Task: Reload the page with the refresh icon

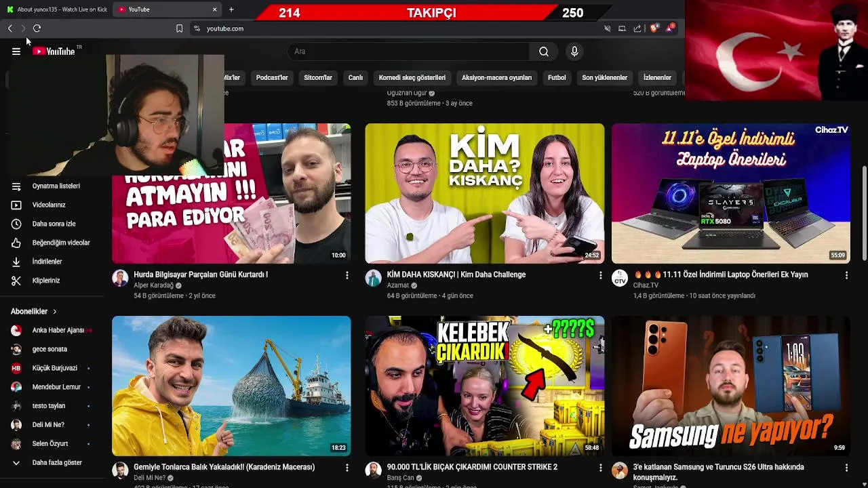Action: 37,28
